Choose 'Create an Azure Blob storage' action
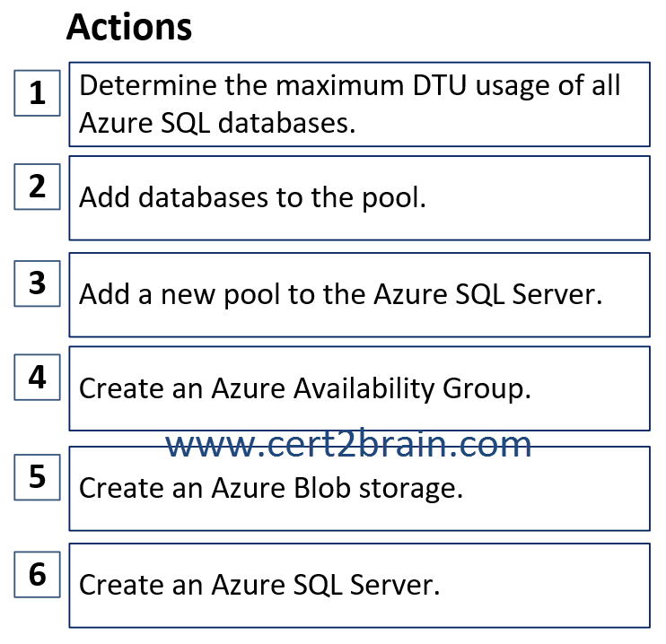This screenshot has width=666, height=644. pyautogui.click(x=359, y=488)
